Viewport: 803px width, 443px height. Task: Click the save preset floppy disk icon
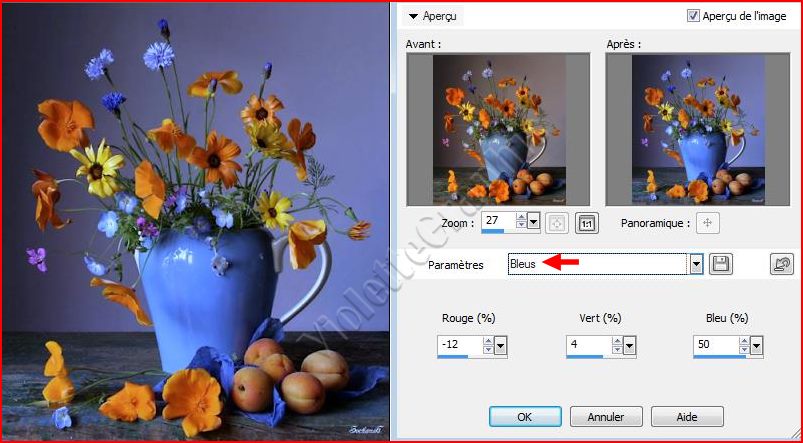pyautogui.click(x=720, y=264)
